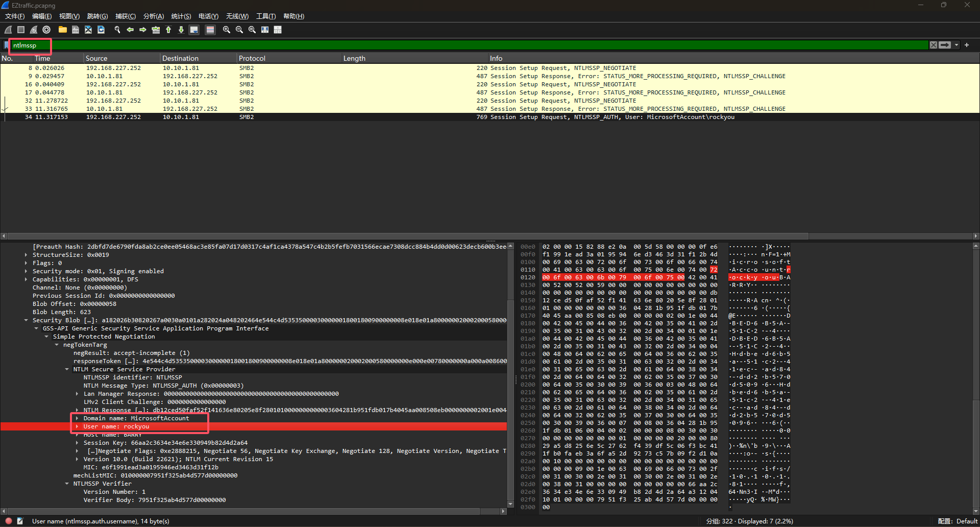Image resolution: width=980 pixels, height=527 pixels.
Task: Go back in packet history
Action: tap(130, 30)
